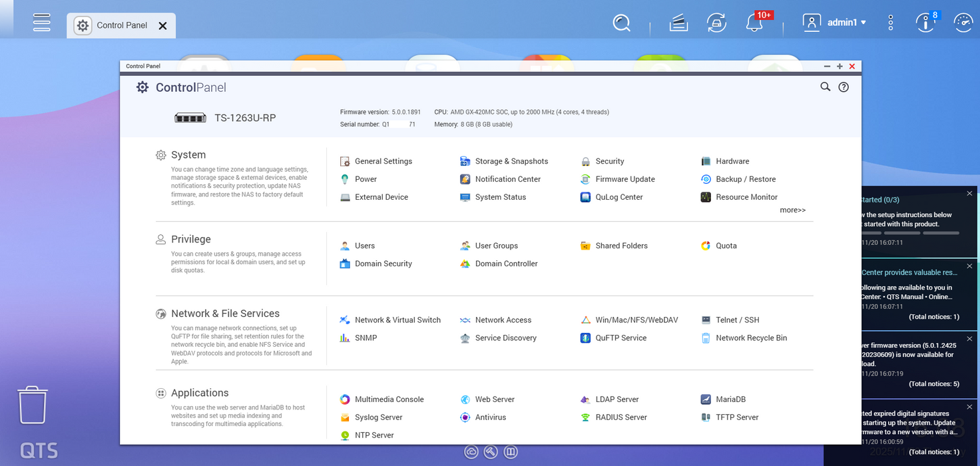Open the QTS main menu hamburger icon
Screen dimensions: 980x466
42,22
